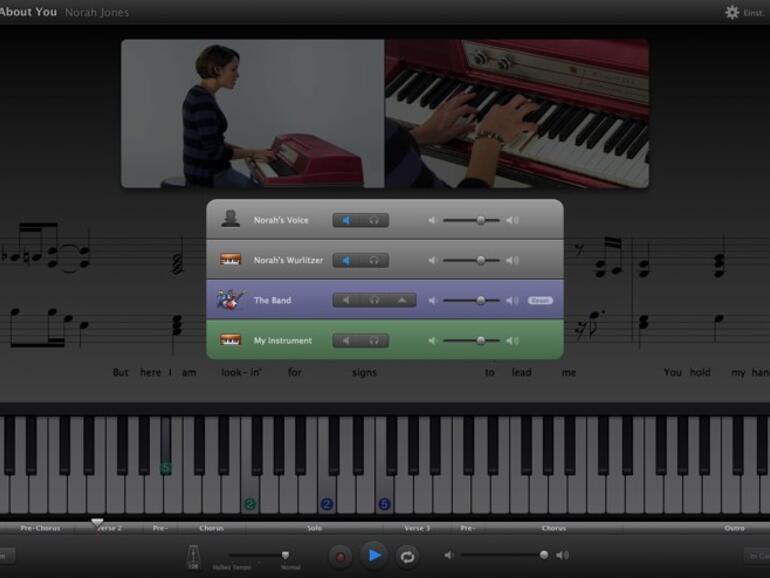This screenshot has width=770, height=578.
Task: Jump to the Verse 2 section
Action: [109, 528]
